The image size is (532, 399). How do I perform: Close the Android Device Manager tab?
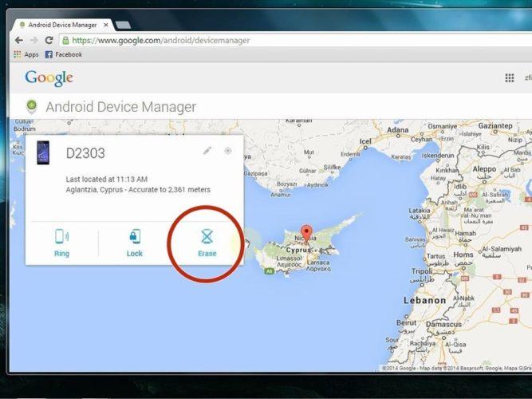point(106,25)
